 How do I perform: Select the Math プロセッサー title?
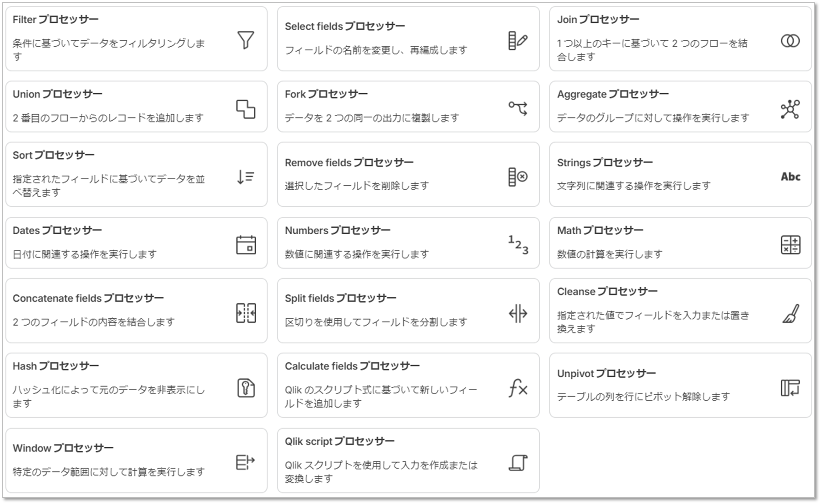pyautogui.click(x=600, y=231)
